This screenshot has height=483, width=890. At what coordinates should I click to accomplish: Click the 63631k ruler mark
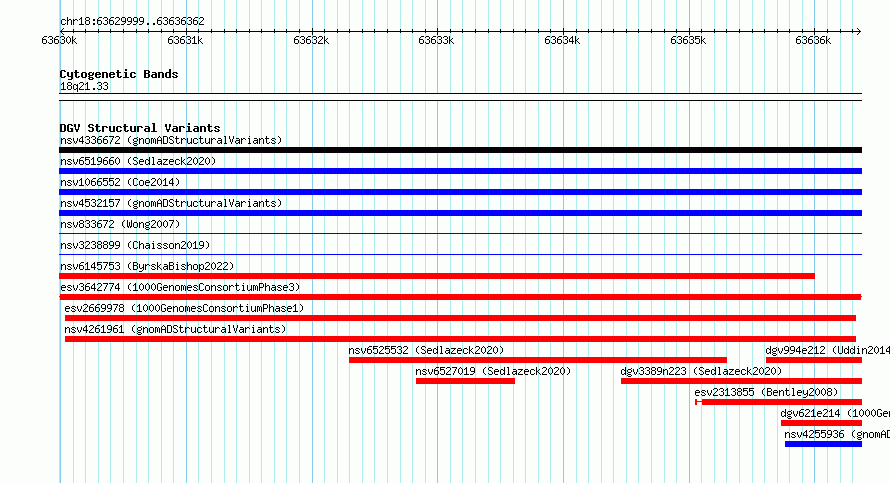[x=185, y=40]
